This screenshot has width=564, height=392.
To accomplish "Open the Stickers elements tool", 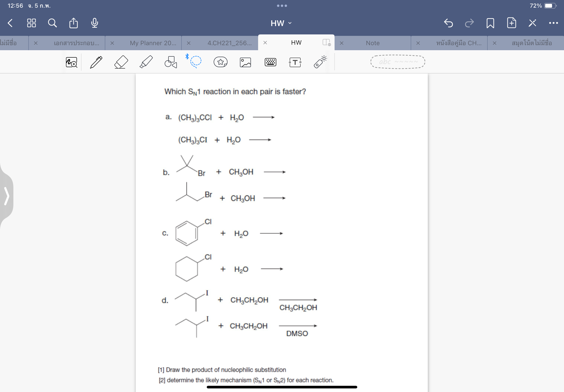I will pos(220,62).
